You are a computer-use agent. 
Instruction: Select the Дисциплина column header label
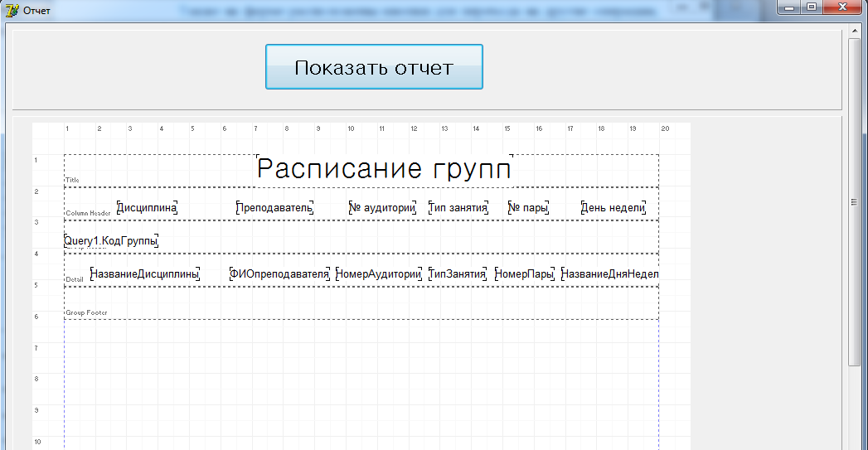147,208
